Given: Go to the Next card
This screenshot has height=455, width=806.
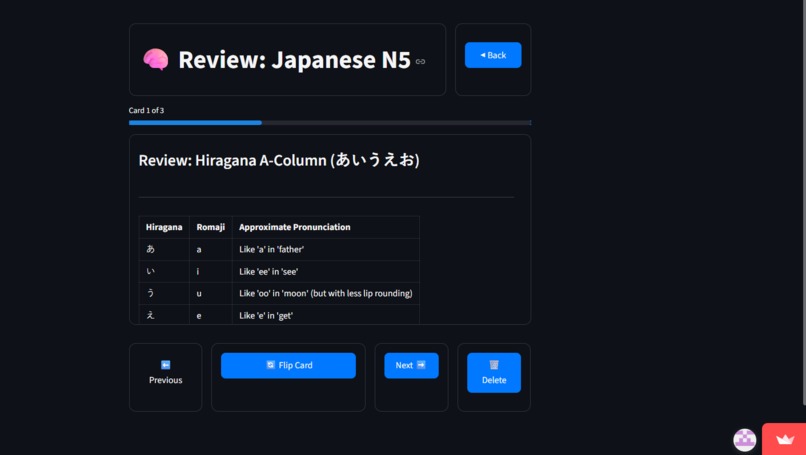Looking at the screenshot, I should point(411,366).
